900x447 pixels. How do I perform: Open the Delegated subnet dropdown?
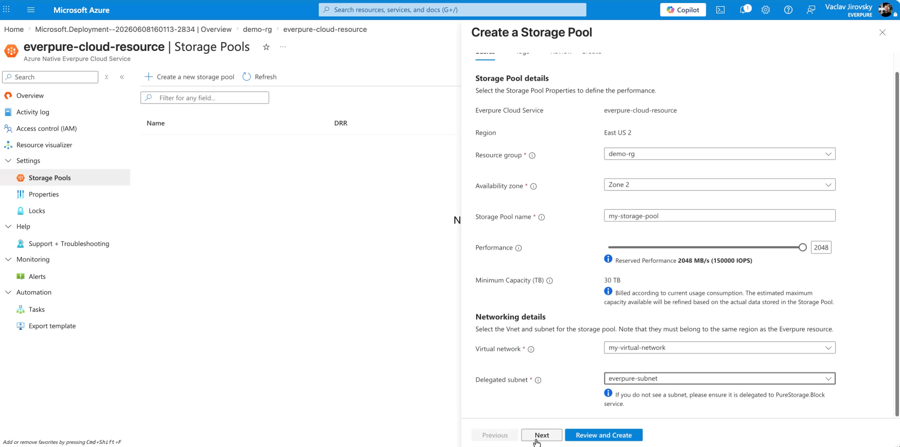point(720,379)
